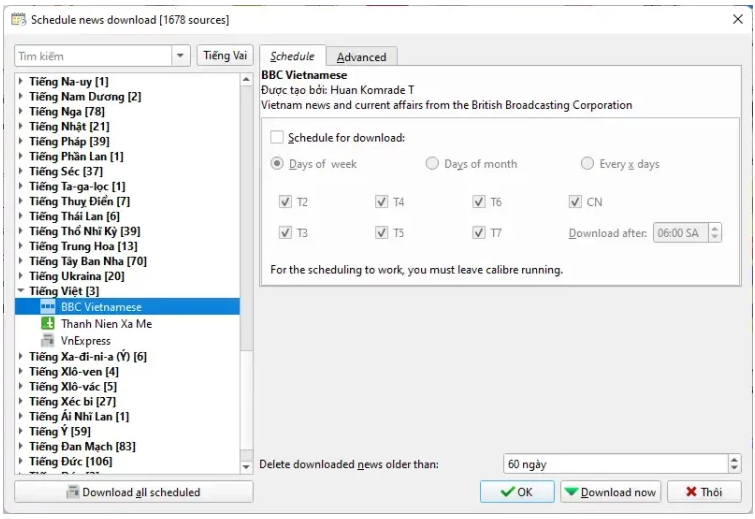Collapse the Tiếng Việt [3] group
The image size is (755, 519).
(21, 291)
